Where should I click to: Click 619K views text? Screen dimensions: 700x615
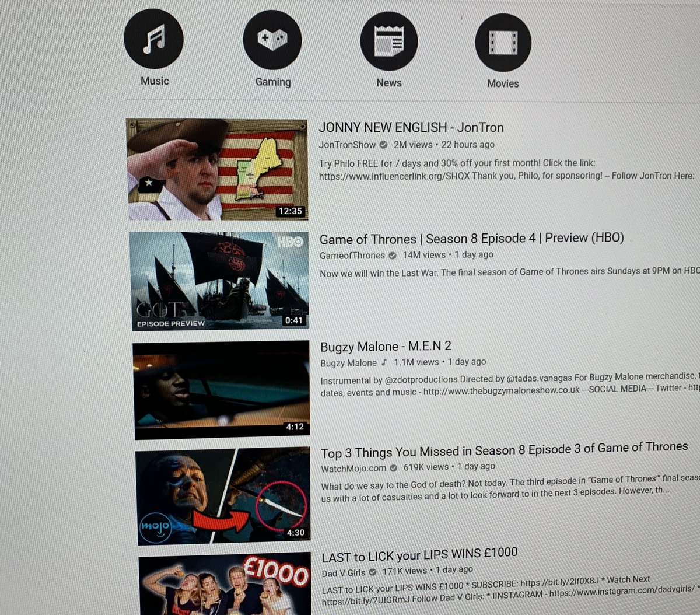tap(426, 467)
